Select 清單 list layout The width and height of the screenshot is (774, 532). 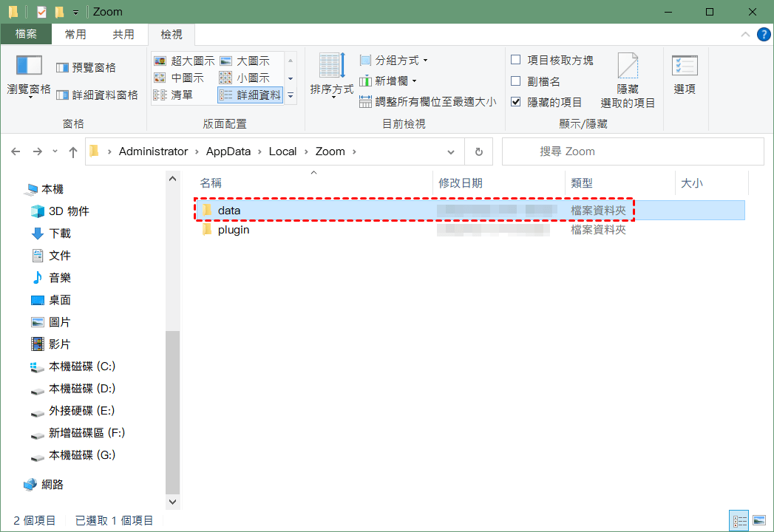[173, 95]
